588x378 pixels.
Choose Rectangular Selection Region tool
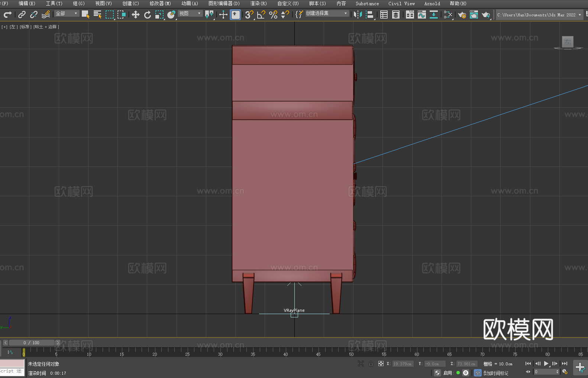(x=109, y=14)
